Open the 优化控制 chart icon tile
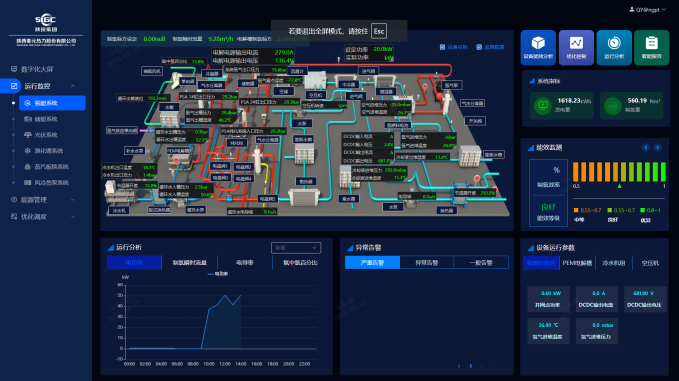 pyautogui.click(x=576, y=48)
